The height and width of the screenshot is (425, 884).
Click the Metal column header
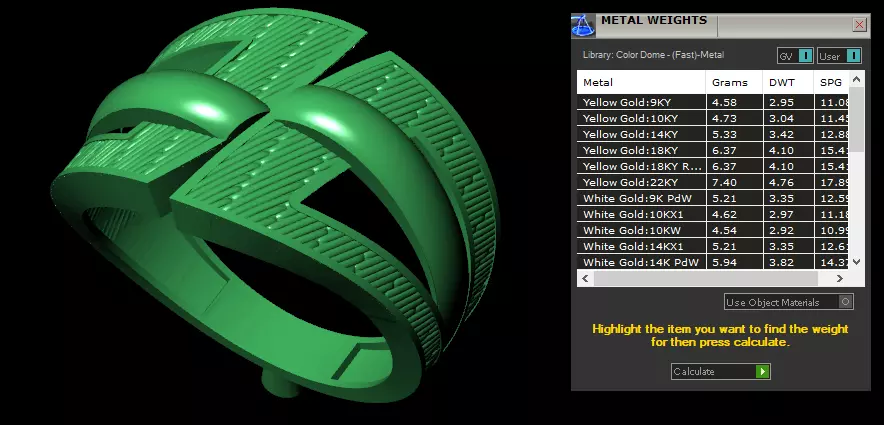(641, 82)
